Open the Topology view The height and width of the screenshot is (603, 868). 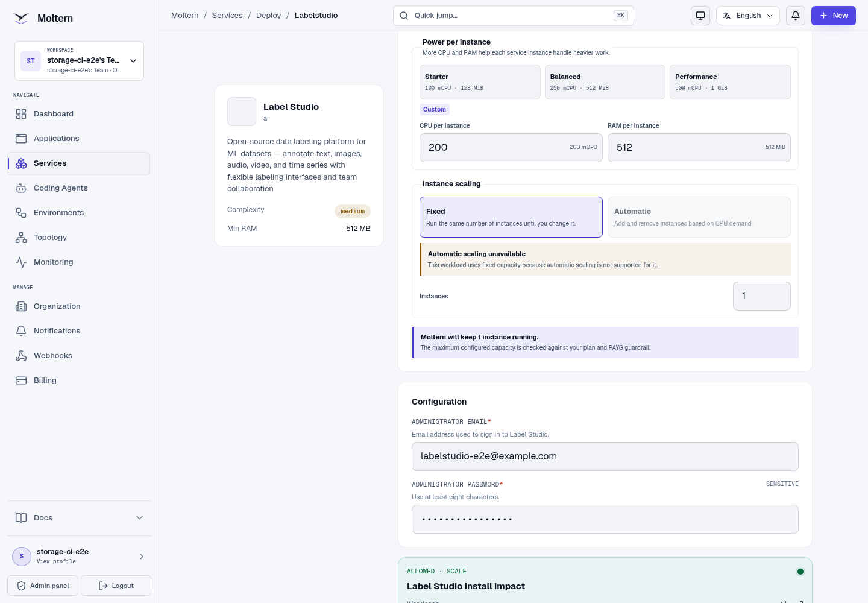tap(78, 238)
